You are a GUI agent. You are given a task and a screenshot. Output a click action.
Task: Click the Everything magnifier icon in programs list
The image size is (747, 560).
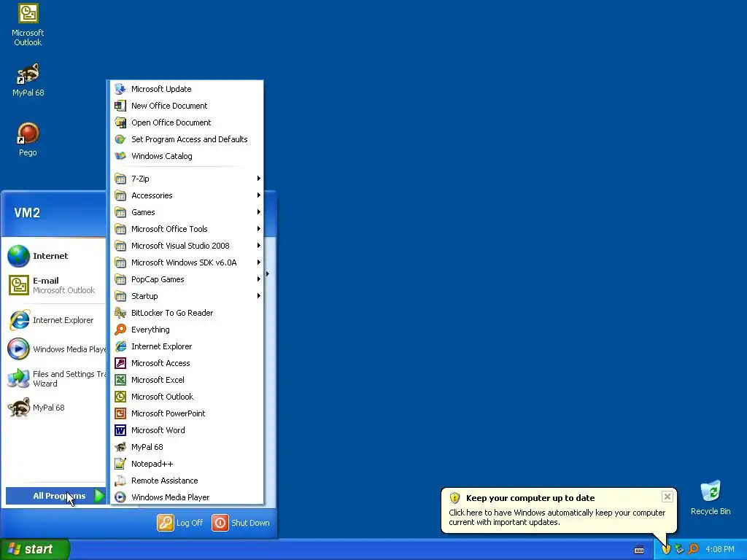point(120,330)
